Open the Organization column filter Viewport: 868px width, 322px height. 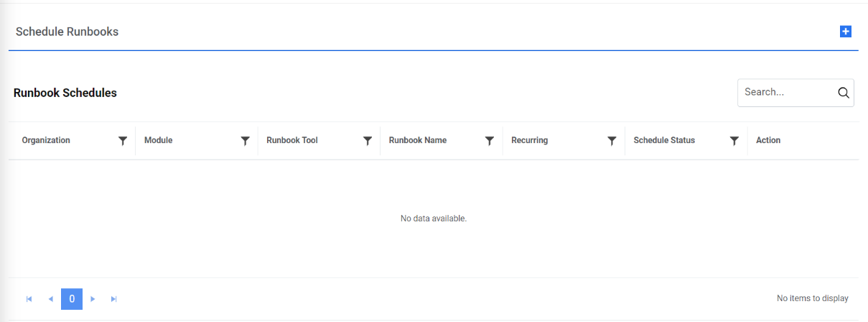click(x=123, y=141)
